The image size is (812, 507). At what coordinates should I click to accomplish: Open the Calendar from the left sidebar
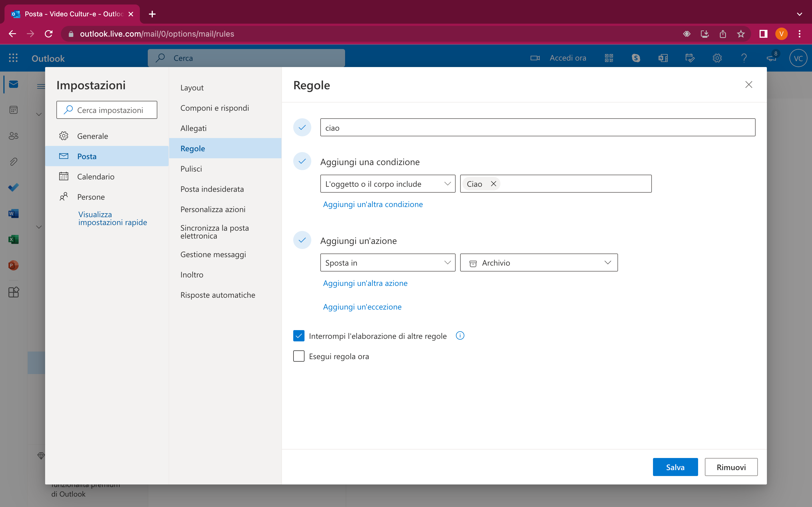coord(14,110)
